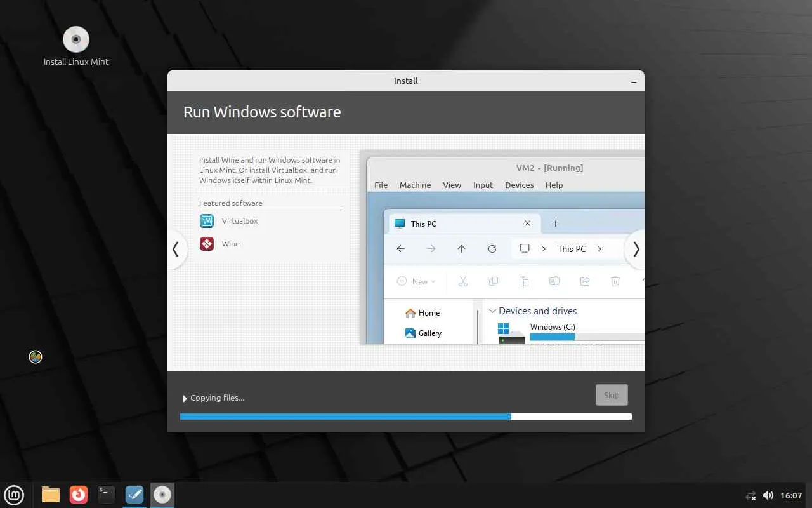
Task: Click the Wine icon under Featured software
Action: (x=207, y=244)
